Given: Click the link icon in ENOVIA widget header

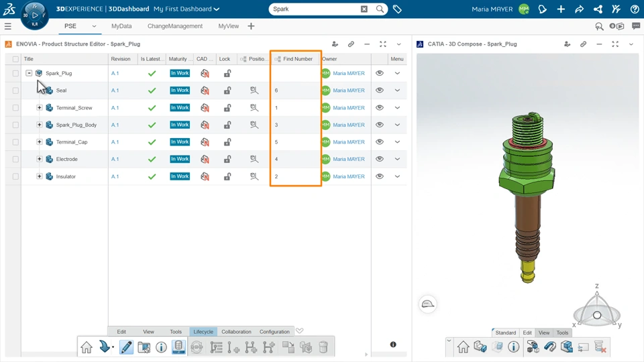Looking at the screenshot, I should pyautogui.click(x=351, y=44).
